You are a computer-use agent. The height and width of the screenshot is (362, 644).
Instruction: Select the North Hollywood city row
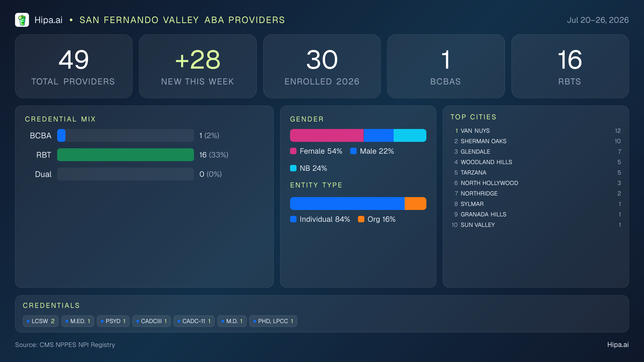536,183
